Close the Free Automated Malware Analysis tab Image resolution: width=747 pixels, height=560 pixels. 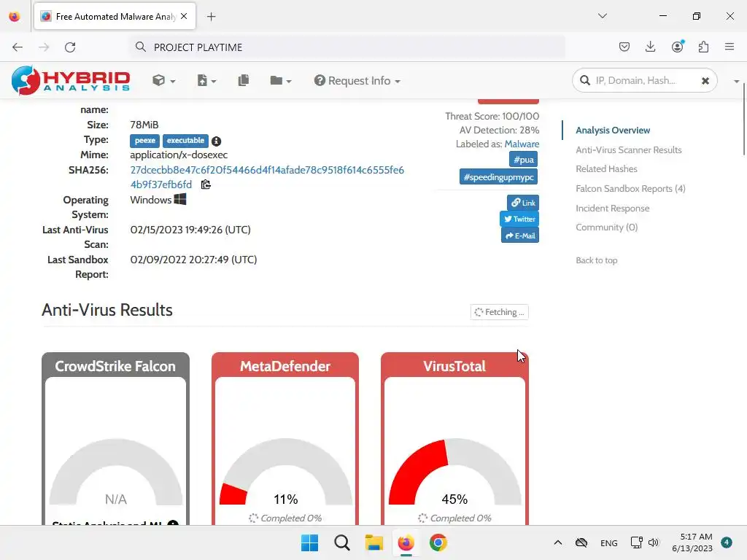click(184, 16)
